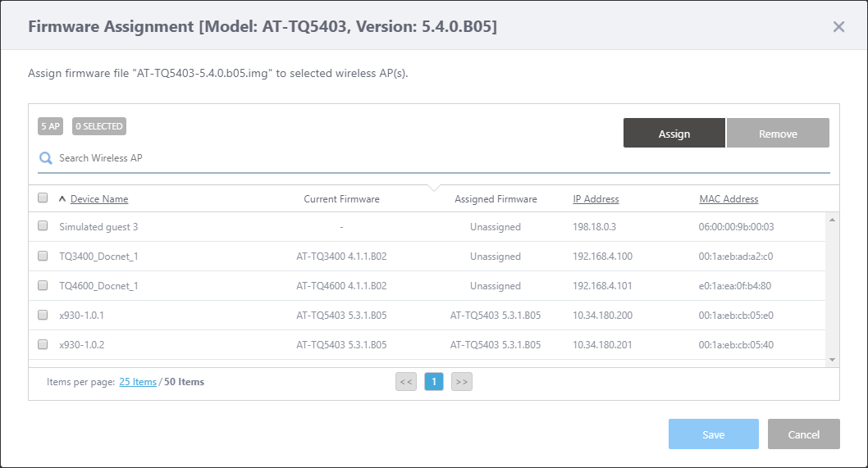The height and width of the screenshot is (468, 868).
Task: Tick the x930-1.0.1 row checkbox
Action: click(x=43, y=315)
